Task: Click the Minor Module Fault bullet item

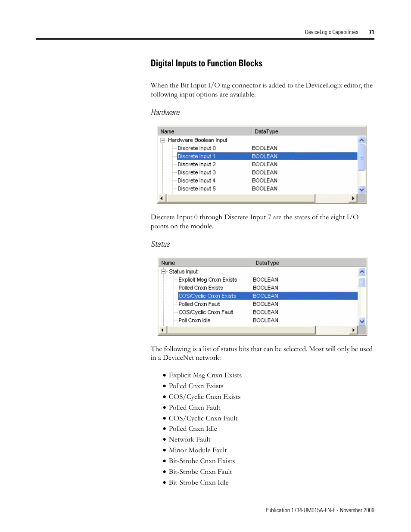Action: (x=198, y=450)
